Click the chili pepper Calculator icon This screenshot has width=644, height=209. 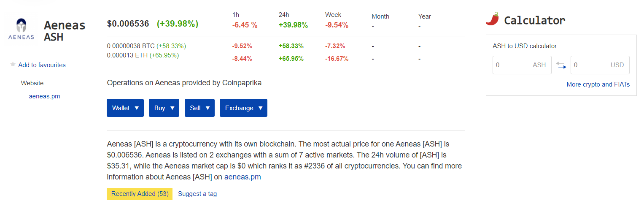(x=492, y=19)
